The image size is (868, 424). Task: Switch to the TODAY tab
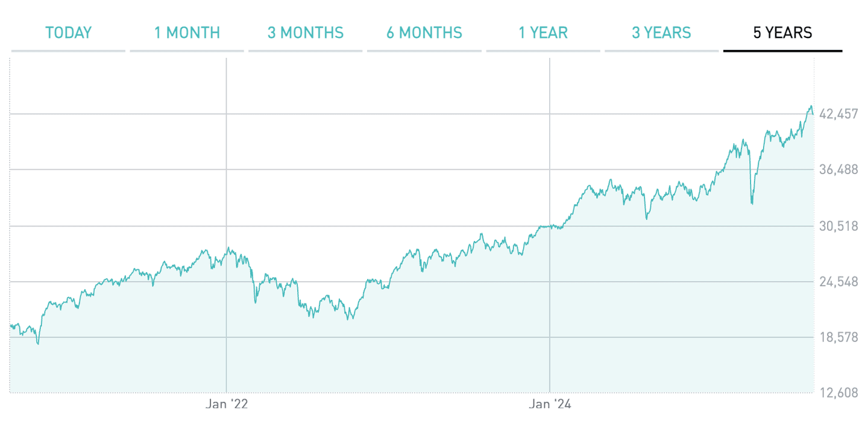(68, 33)
